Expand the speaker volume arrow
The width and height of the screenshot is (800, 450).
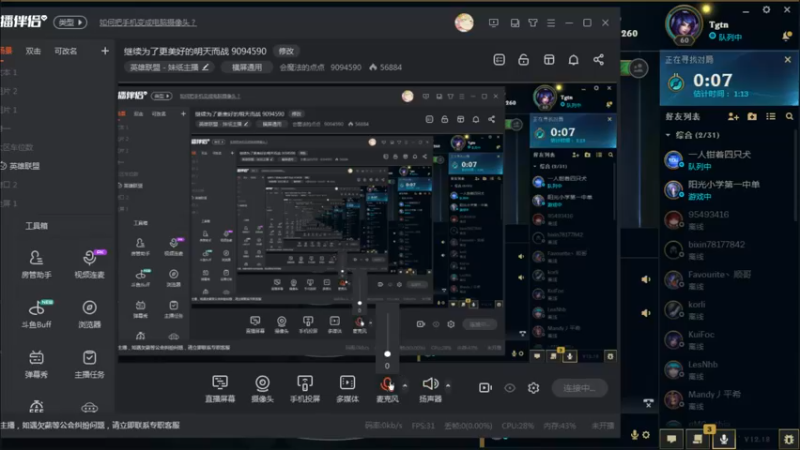[x=448, y=386]
